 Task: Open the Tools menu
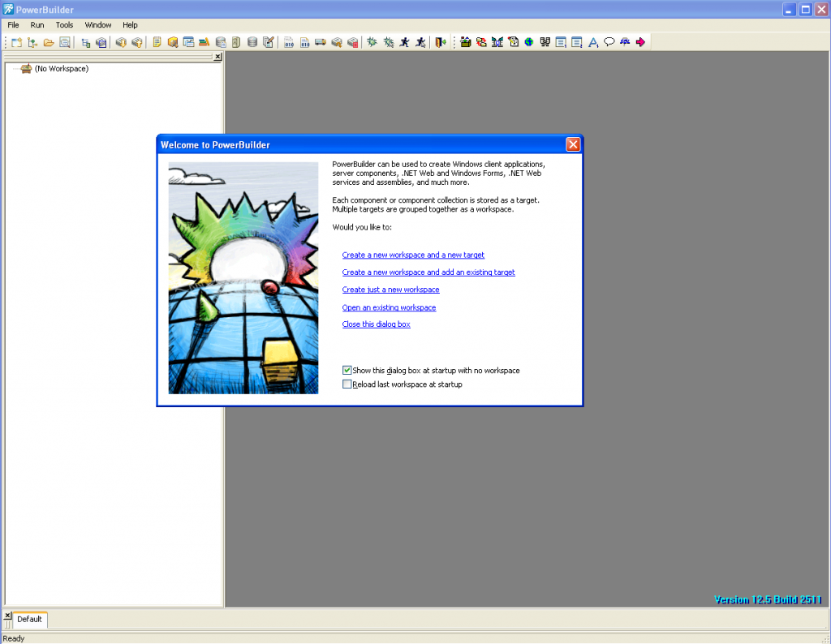(x=64, y=25)
